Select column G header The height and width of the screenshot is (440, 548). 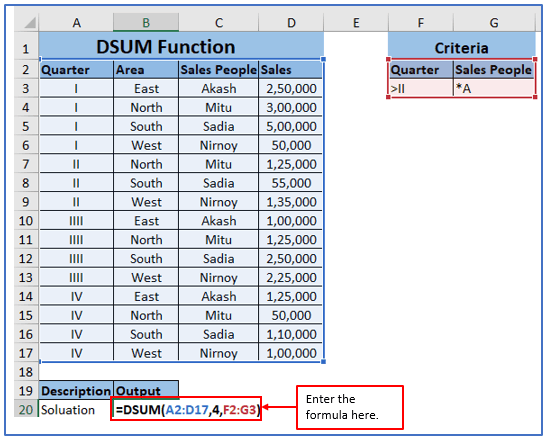[x=494, y=23]
